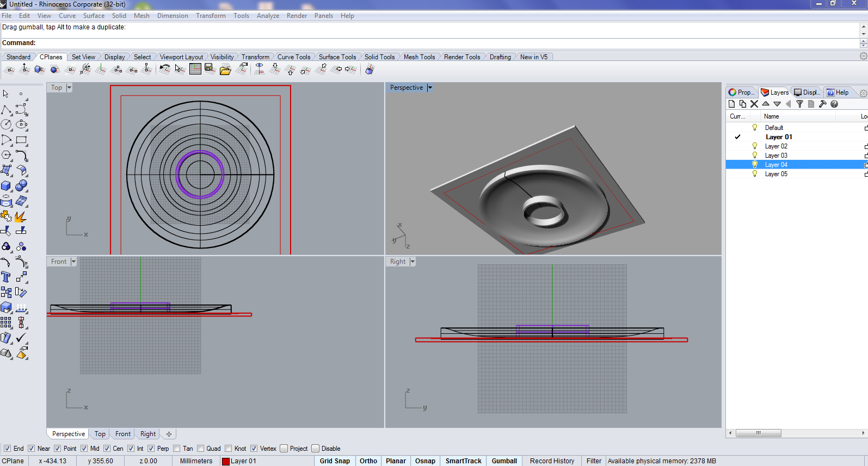Toggle the Gumball status bar button

(504, 461)
